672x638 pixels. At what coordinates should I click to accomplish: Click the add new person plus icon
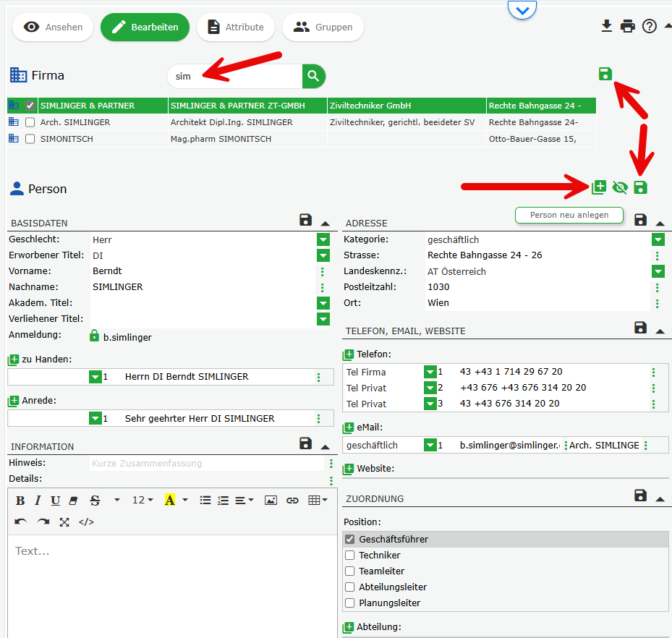coord(599,187)
